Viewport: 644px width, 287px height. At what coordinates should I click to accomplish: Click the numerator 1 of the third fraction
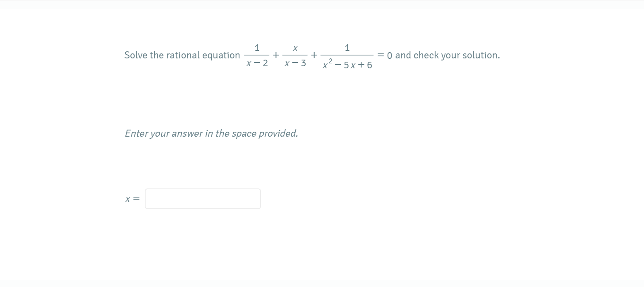point(347,48)
